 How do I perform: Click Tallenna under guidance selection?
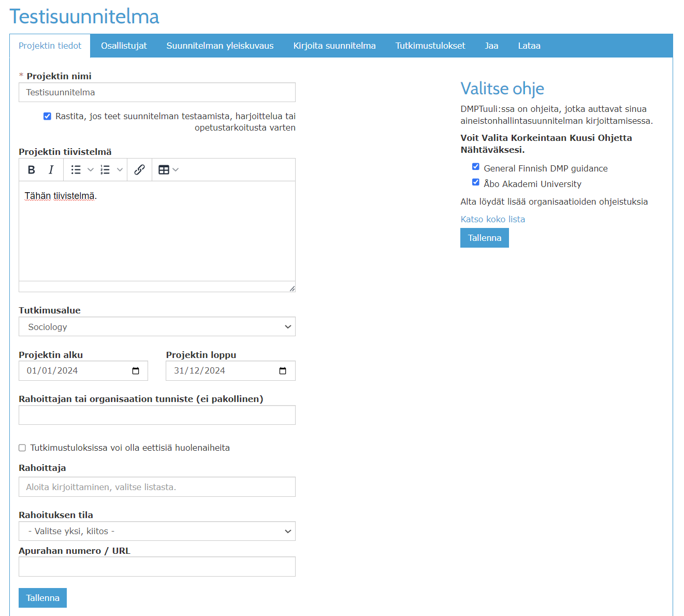click(x=485, y=238)
